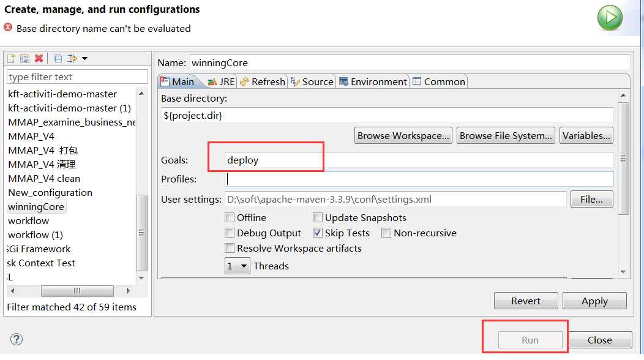Click the Browse File System button
This screenshot has height=360, width=644.
click(506, 136)
